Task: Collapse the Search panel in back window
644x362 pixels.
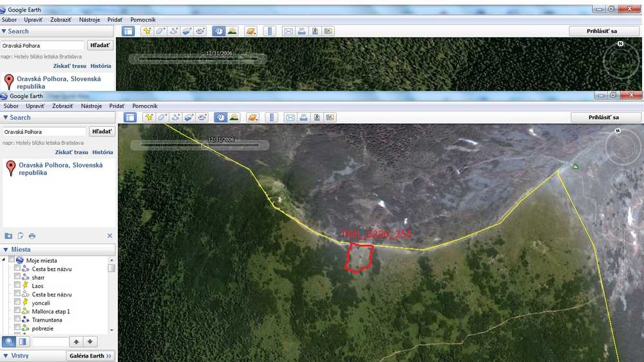Action: 4,31
